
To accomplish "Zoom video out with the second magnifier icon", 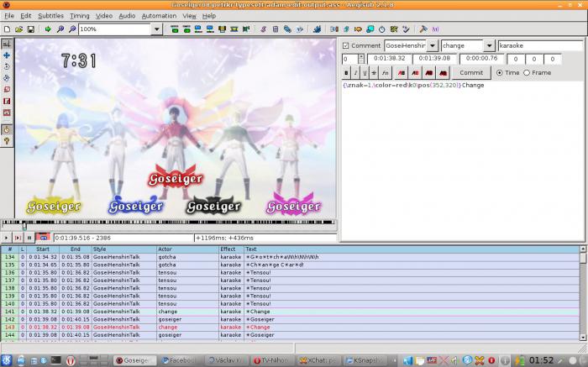I will [x=72, y=29].
